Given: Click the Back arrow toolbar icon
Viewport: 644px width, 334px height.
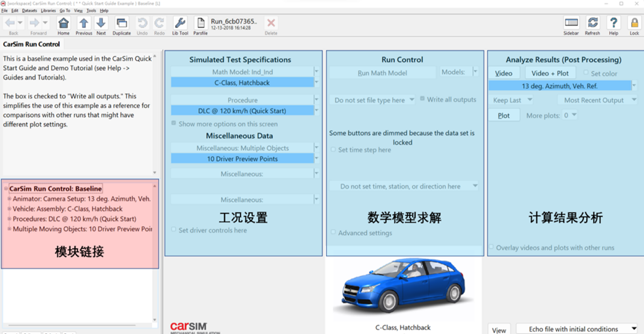Looking at the screenshot, I should pos(10,23).
